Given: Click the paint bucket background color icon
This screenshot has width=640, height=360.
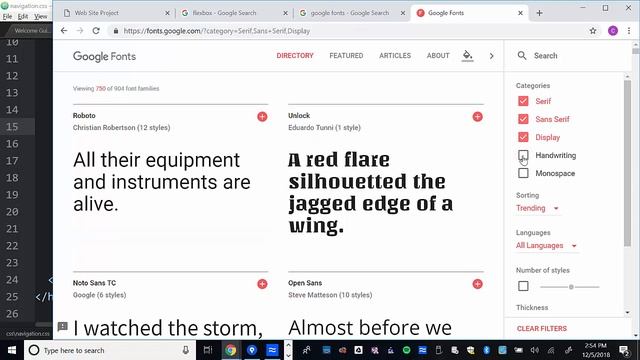Looking at the screenshot, I should pyautogui.click(x=467, y=56).
